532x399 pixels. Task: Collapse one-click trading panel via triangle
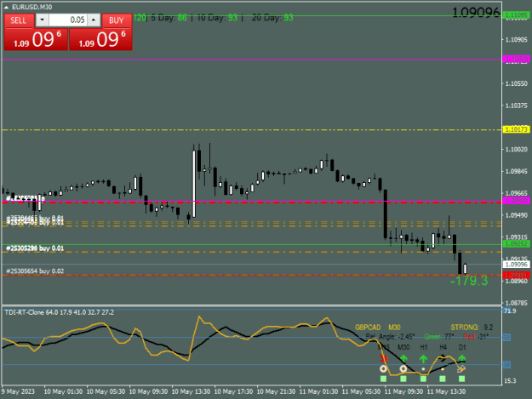pyautogui.click(x=7, y=7)
